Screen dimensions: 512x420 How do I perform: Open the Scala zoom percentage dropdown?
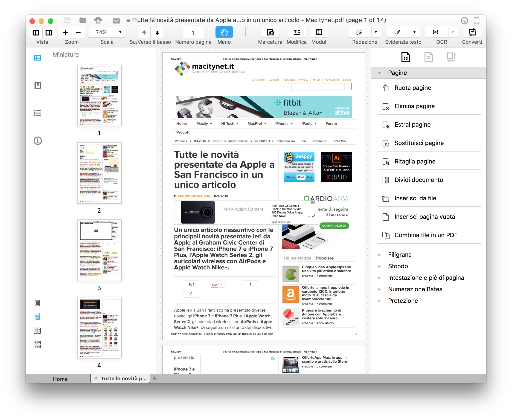point(120,32)
